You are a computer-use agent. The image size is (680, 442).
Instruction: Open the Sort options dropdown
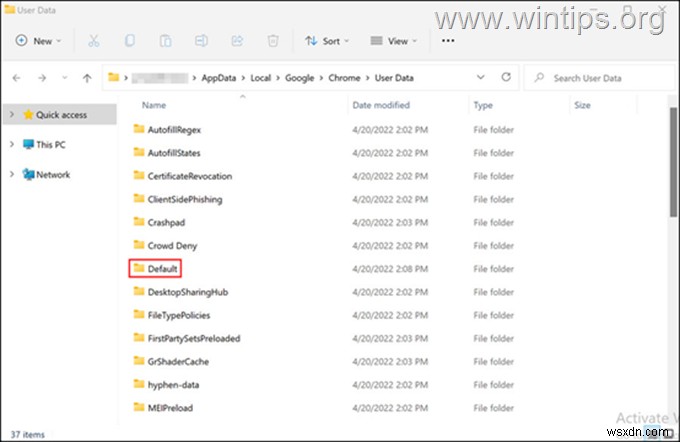pyautogui.click(x=327, y=41)
